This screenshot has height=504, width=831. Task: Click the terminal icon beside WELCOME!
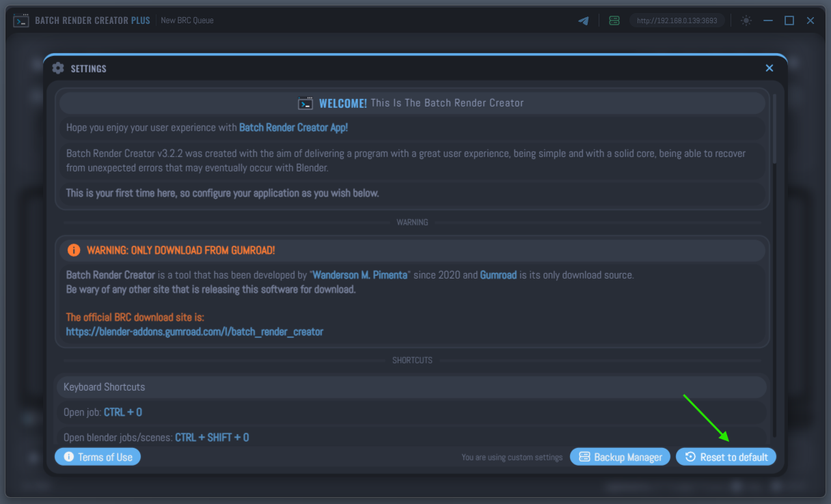(305, 104)
